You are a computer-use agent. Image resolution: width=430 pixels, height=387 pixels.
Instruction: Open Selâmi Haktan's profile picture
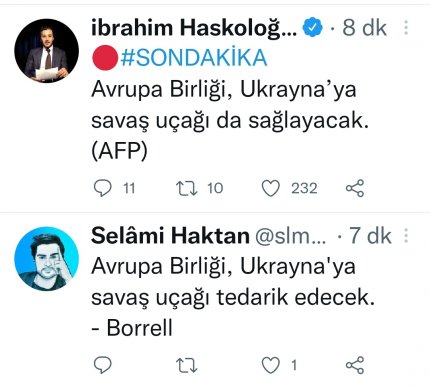pyautogui.click(x=47, y=259)
